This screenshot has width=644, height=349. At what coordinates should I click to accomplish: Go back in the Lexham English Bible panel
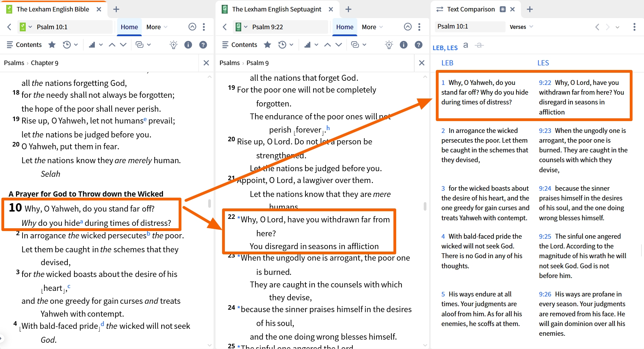click(x=9, y=27)
